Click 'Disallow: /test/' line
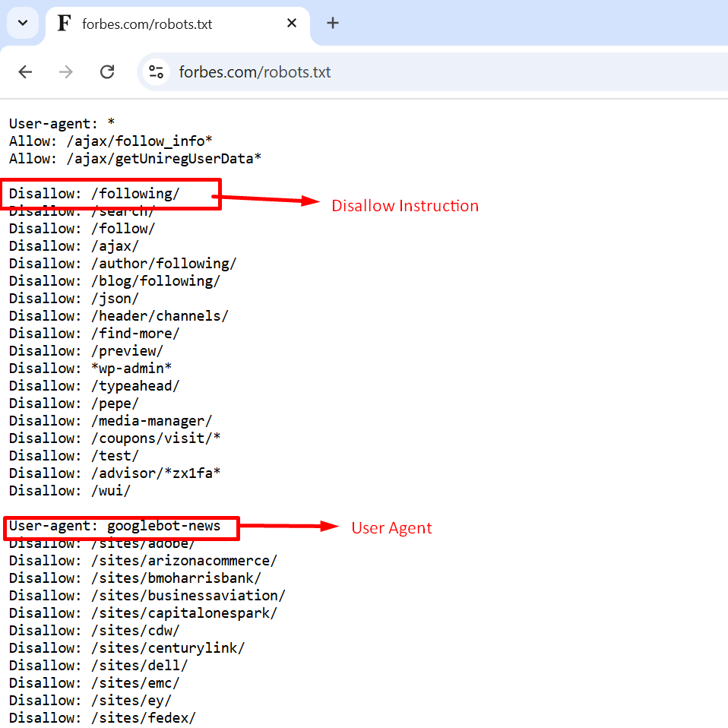This screenshot has width=728, height=728. click(74, 456)
